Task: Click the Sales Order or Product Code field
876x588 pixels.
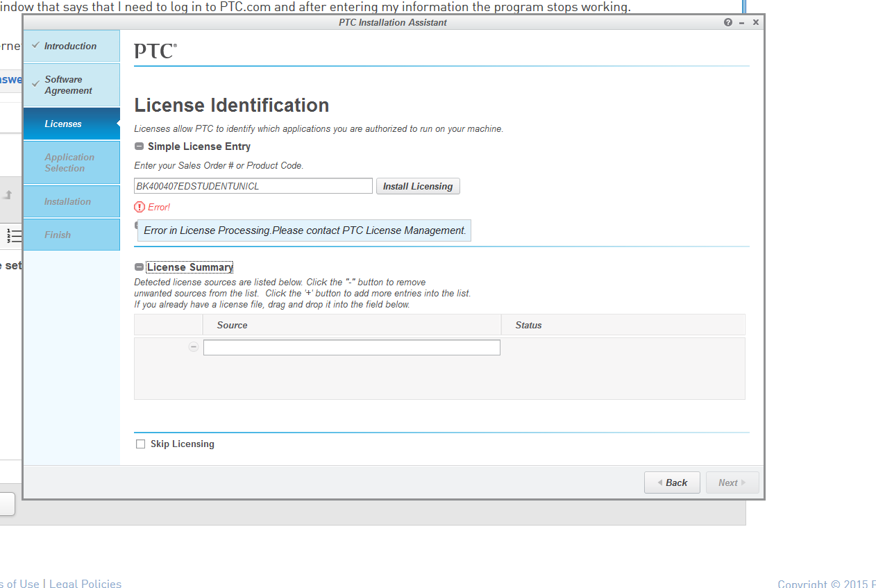Action: (x=253, y=186)
